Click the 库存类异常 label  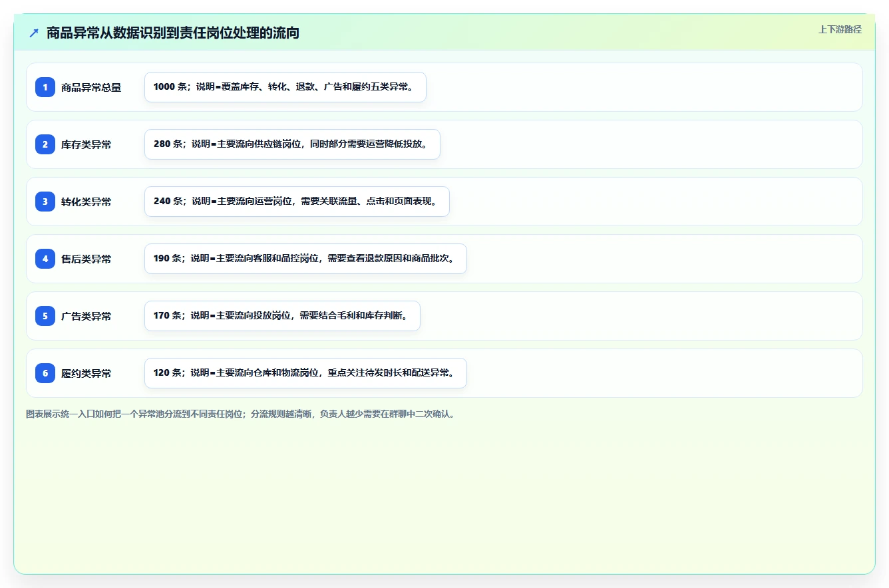[87, 144]
